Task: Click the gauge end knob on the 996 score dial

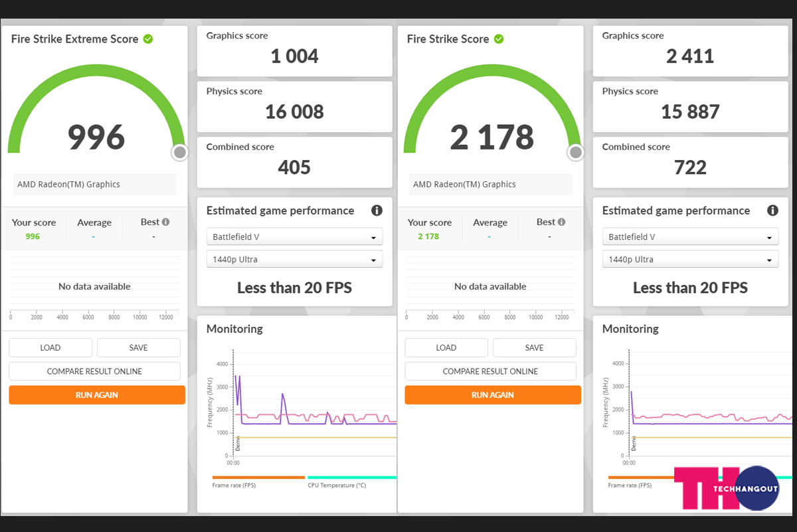Action: (180, 153)
